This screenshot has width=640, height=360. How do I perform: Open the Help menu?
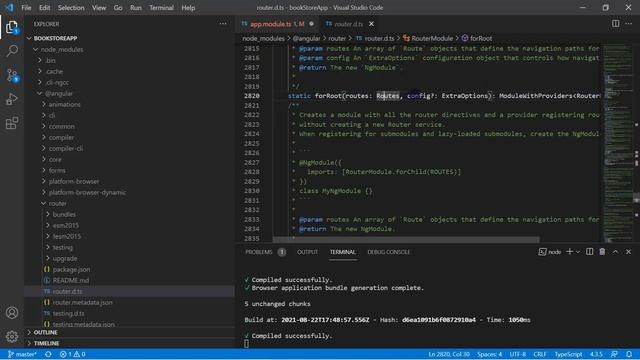(x=188, y=8)
